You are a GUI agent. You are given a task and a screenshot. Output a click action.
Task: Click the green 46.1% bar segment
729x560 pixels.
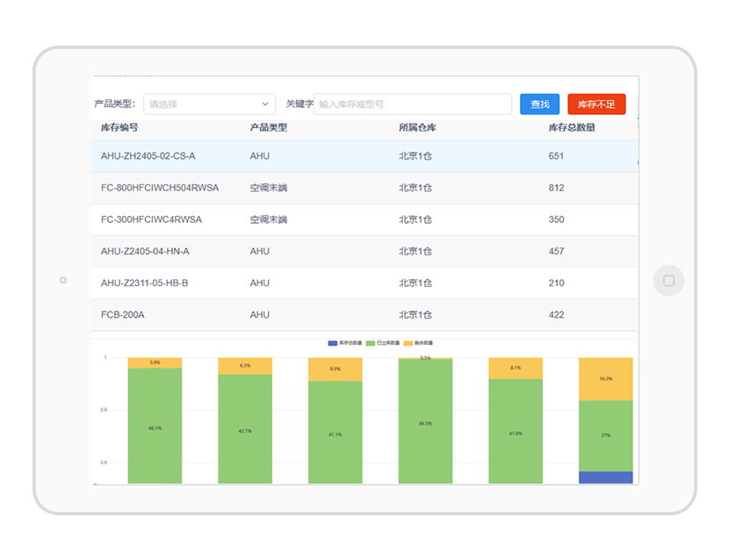click(x=155, y=426)
